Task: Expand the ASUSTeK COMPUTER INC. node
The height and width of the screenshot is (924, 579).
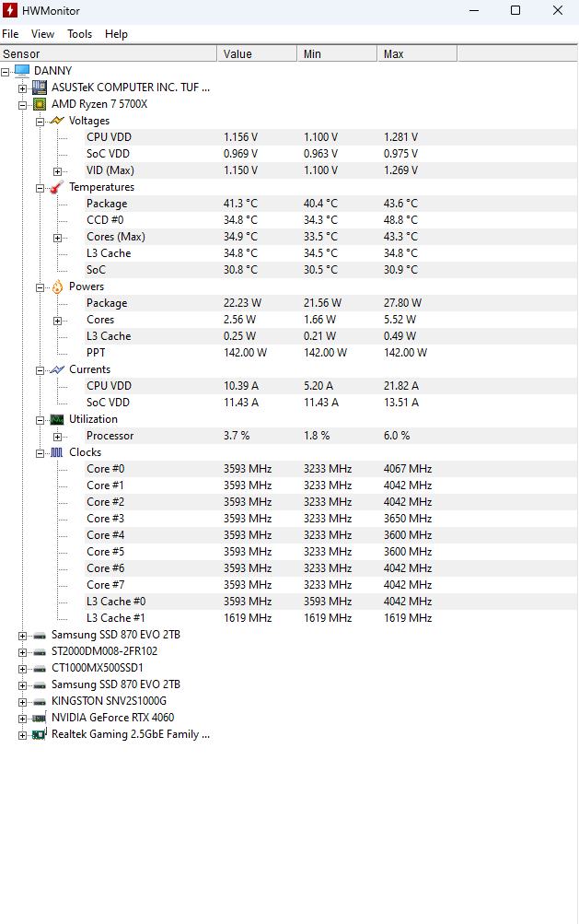Action: pos(22,88)
